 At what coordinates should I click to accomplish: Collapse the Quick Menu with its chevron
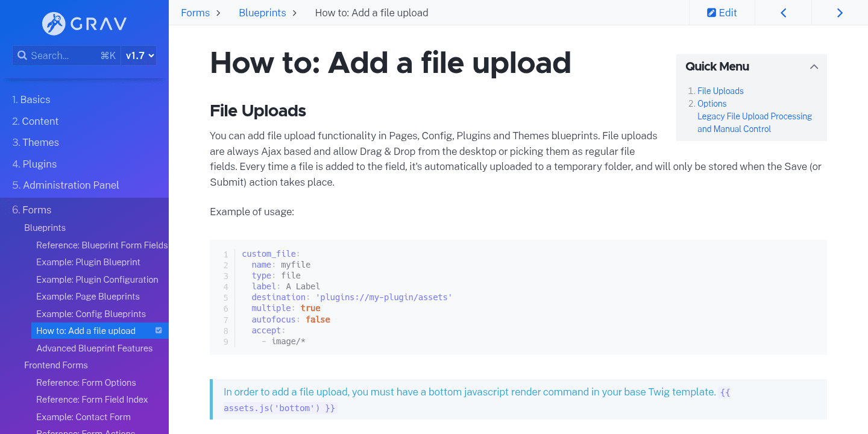(814, 66)
